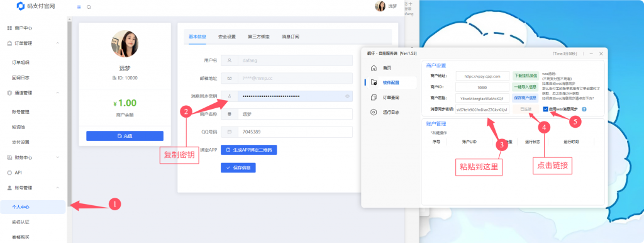Open 实名认证 in the sidebar

coord(21,222)
